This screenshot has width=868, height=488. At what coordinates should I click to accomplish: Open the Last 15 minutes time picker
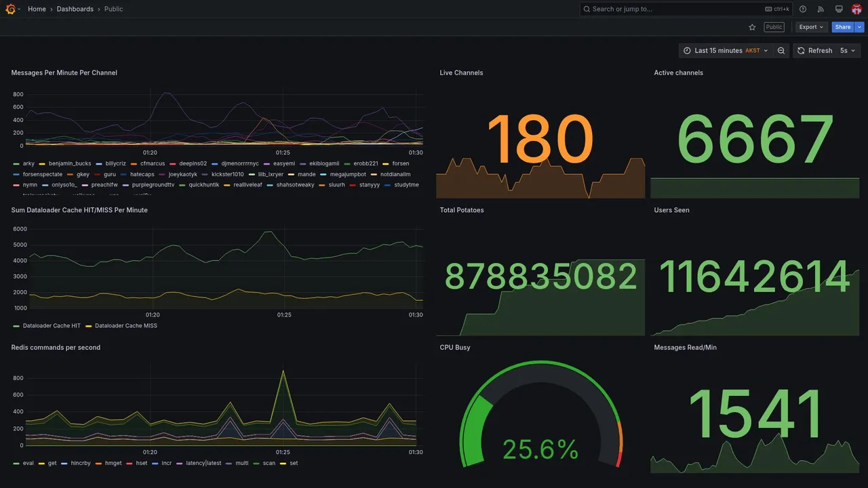pyautogui.click(x=726, y=51)
